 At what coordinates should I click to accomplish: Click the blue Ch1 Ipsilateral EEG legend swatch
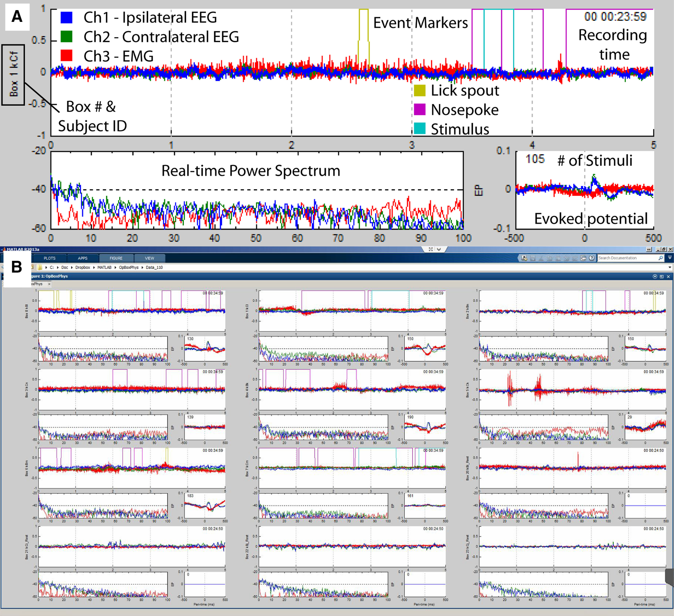coord(66,17)
